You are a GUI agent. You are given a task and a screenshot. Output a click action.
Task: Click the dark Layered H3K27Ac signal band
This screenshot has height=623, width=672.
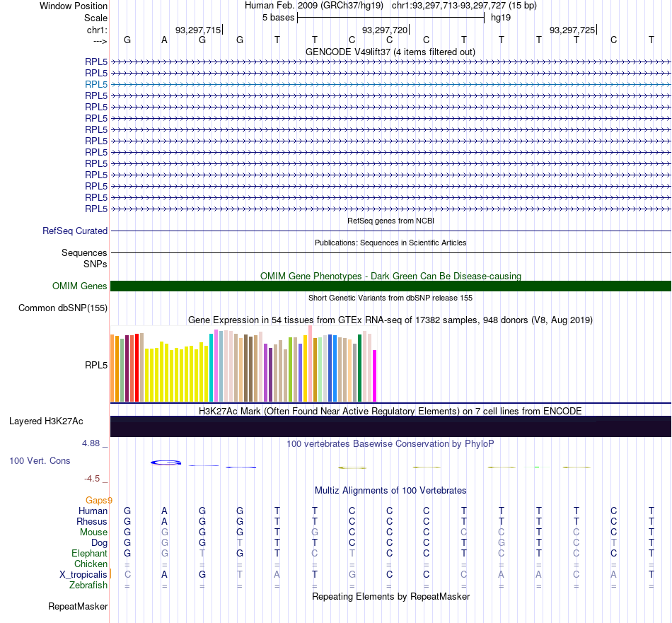click(390, 426)
